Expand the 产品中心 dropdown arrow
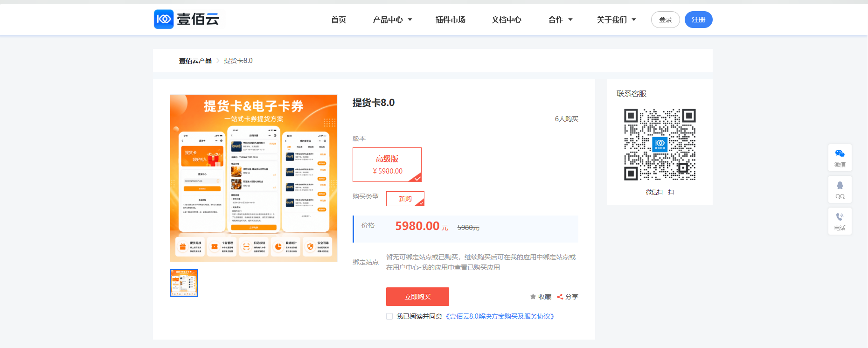This screenshot has height=348, width=868. coord(410,20)
